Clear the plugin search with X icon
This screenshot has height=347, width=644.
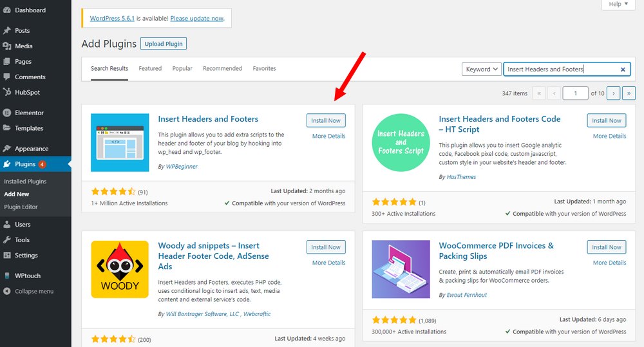pyautogui.click(x=623, y=70)
